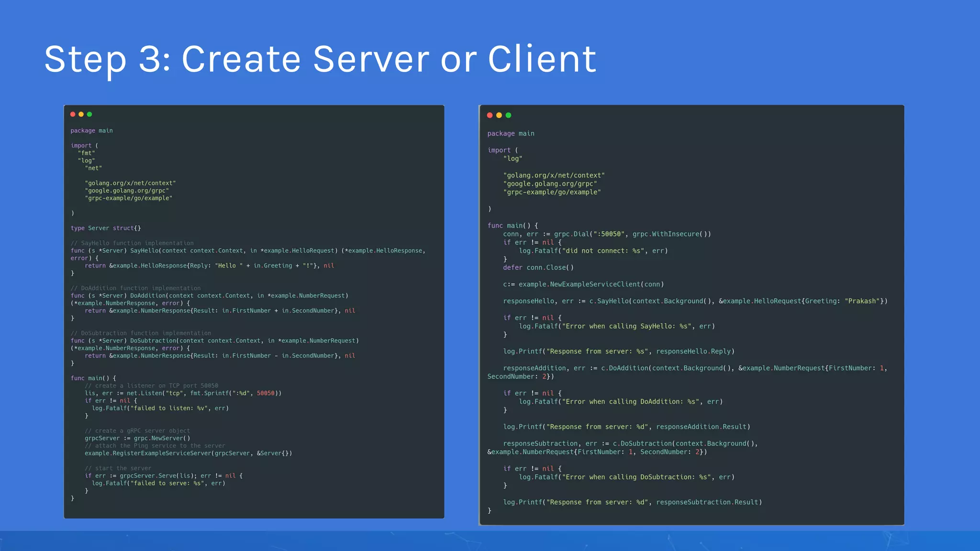Select the 'func (s *Server) DoSubtraction' signature line
The image size is (980, 551).
[215, 341]
